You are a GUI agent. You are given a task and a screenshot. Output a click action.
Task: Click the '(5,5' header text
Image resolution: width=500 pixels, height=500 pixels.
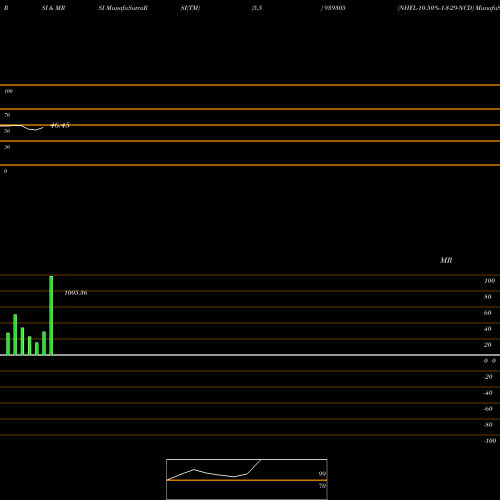(257, 8)
